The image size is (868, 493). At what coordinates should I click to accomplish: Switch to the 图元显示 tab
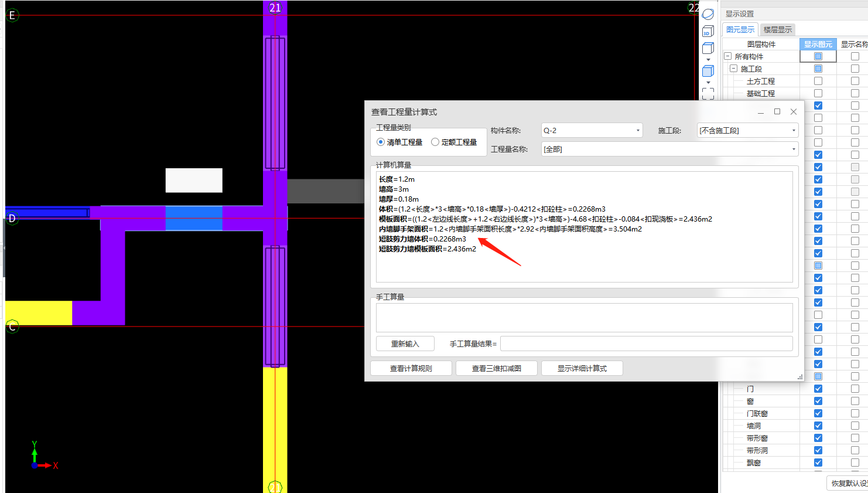tap(740, 29)
